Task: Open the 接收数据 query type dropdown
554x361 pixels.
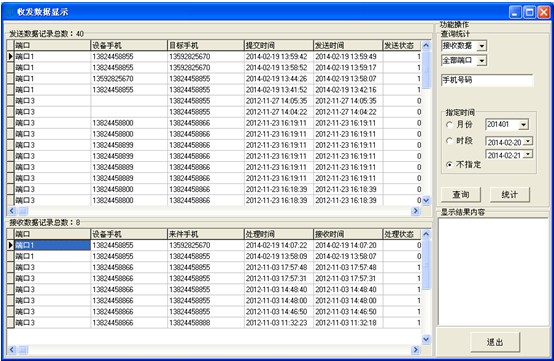Action: [482, 46]
